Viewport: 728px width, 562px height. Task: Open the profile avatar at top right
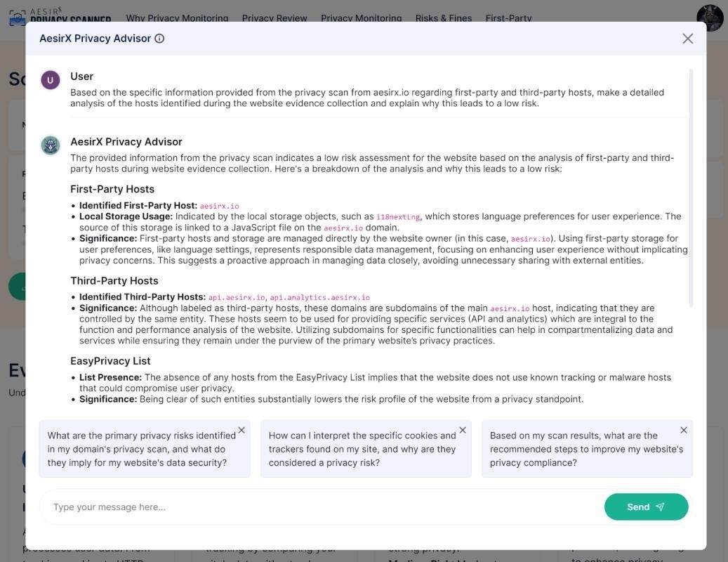click(x=709, y=18)
